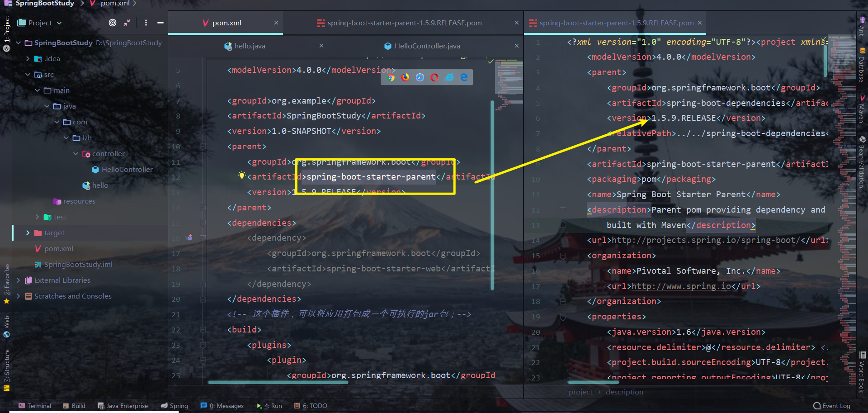Click 'project' in the XML breadcrumb

(x=580, y=392)
